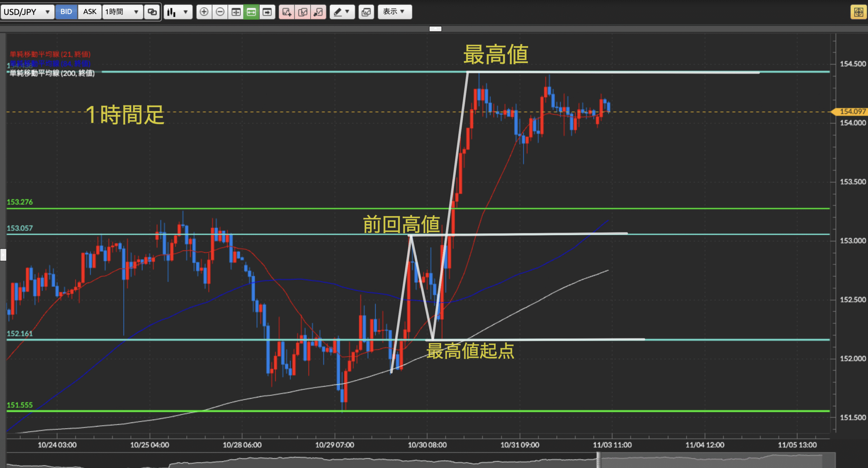Viewport: 868px width, 468px height.
Task: Open the pencil drawing tools menu
Action: click(x=342, y=12)
